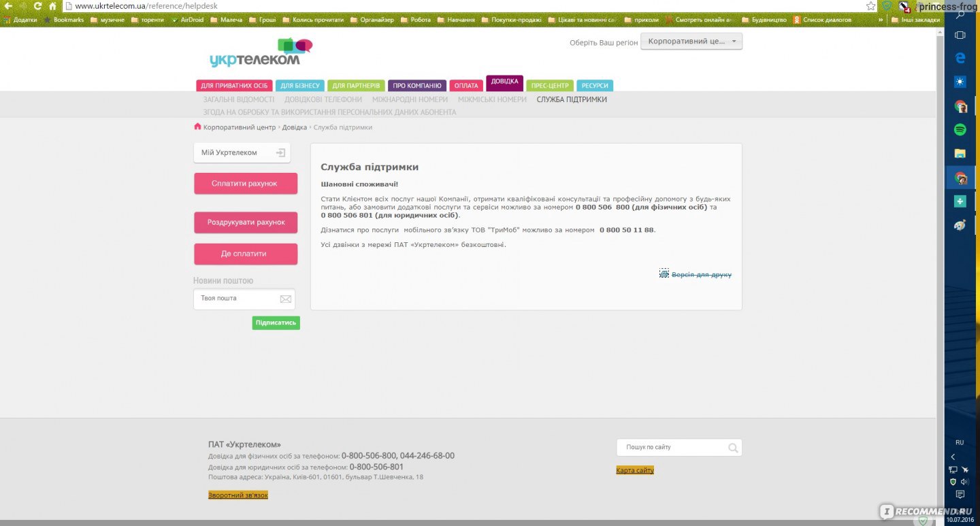Image resolution: width=980 pixels, height=526 pixels.
Task: Open the Карта сайту link
Action: coord(635,470)
